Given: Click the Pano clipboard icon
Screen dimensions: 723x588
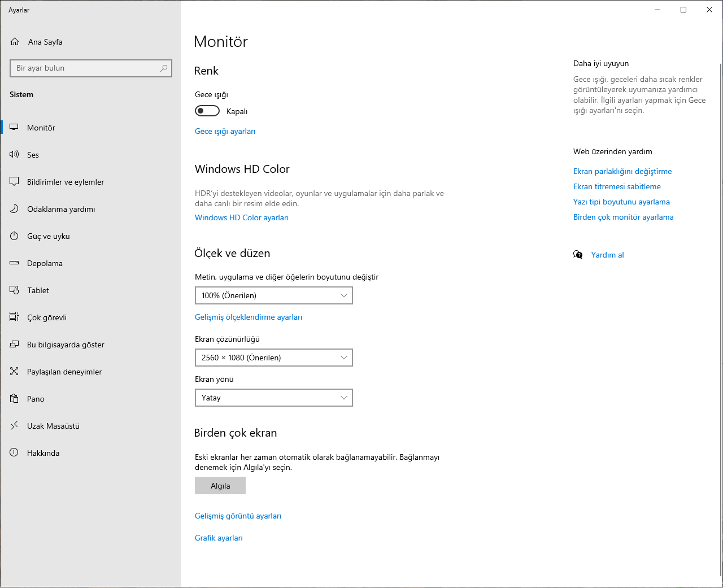Looking at the screenshot, I should coord(14,399).
